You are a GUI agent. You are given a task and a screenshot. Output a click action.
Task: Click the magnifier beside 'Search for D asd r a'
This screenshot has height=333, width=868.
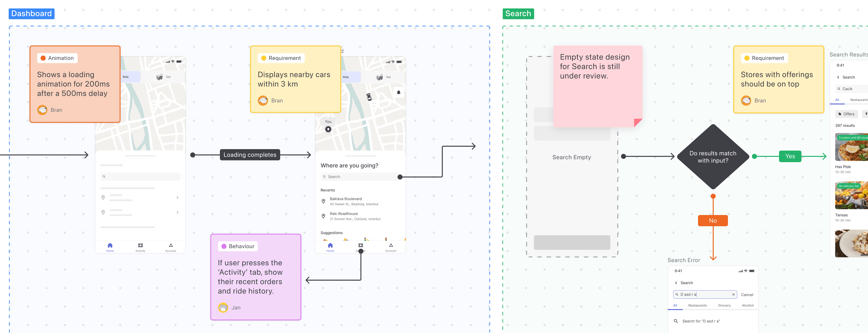(676, 321)
